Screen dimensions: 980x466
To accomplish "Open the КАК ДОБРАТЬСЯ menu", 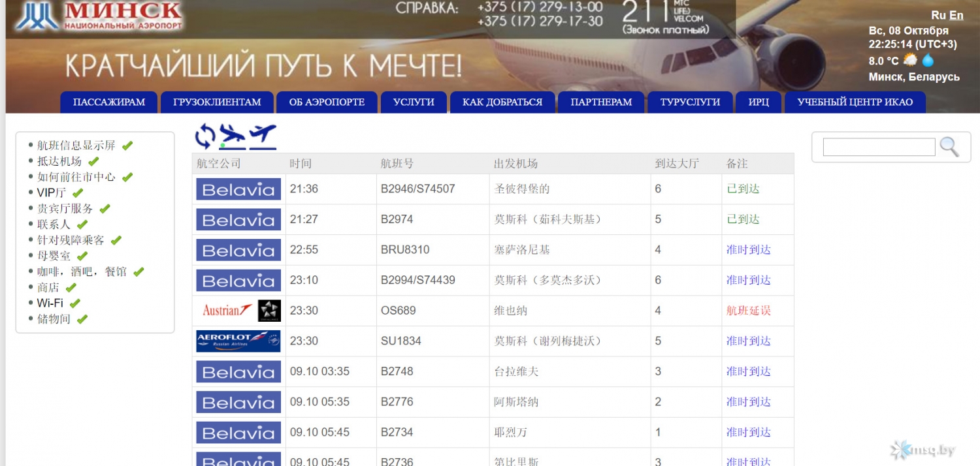I will click(502, 102).
